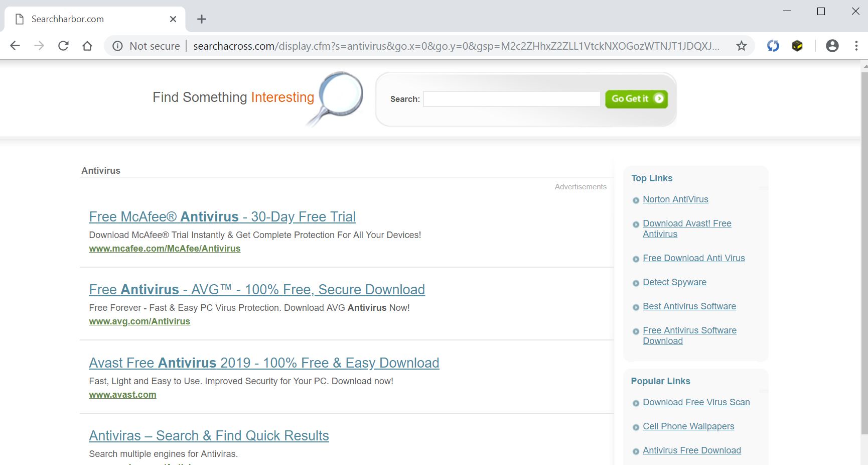Maximize the browser window
868x465 pixels.
click(x=821, y=11)
